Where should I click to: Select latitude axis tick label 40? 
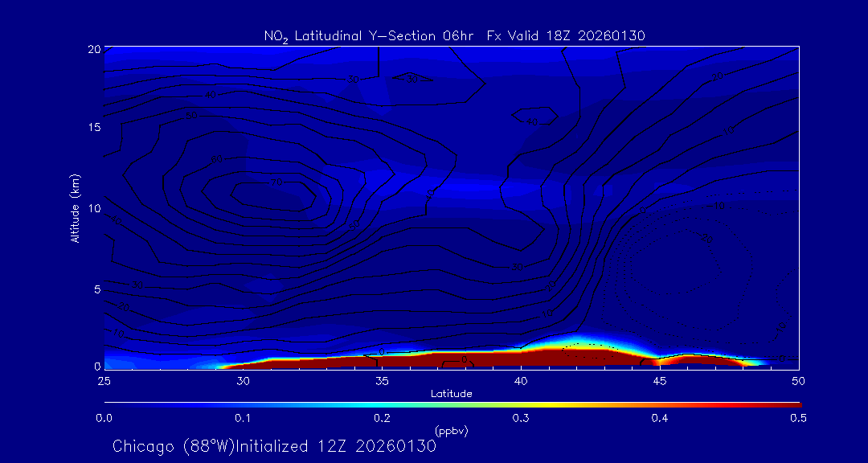coord(521,381)
